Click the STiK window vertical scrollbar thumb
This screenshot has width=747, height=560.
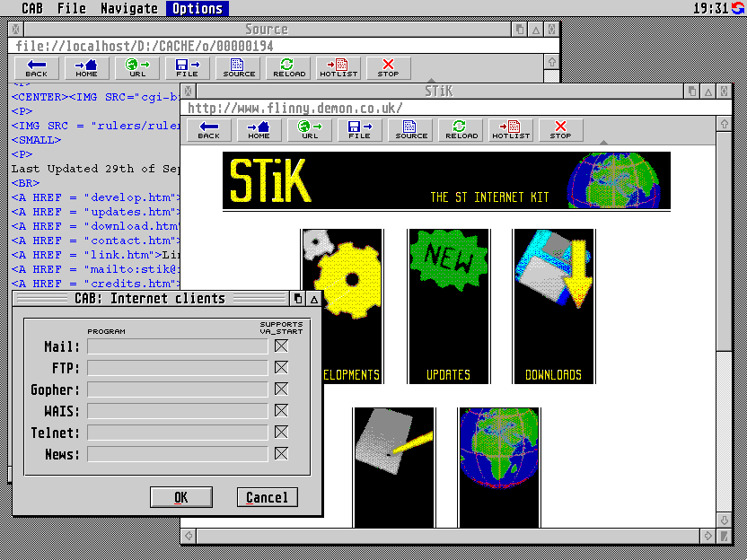click(x=725, y=242)
